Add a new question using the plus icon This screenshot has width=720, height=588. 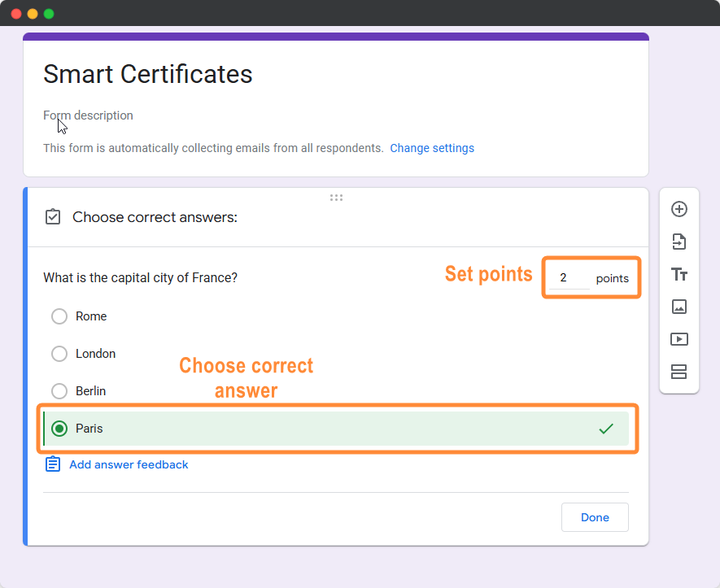(x=679, y=209)
